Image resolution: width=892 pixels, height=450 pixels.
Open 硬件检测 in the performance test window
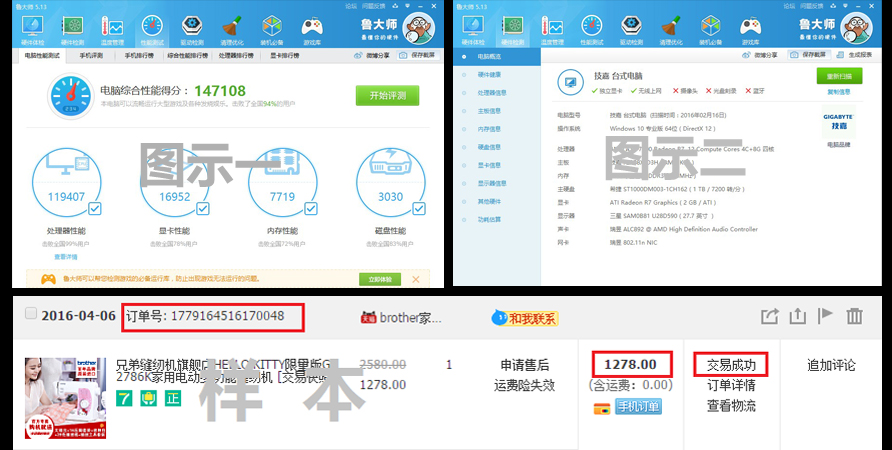(x=72, y=30)
